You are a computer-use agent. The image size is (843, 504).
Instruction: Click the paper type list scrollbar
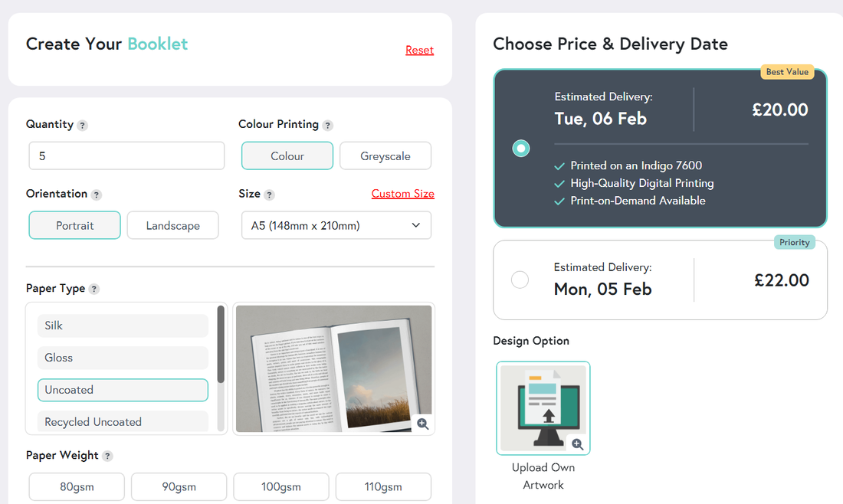tap(221, 345)
